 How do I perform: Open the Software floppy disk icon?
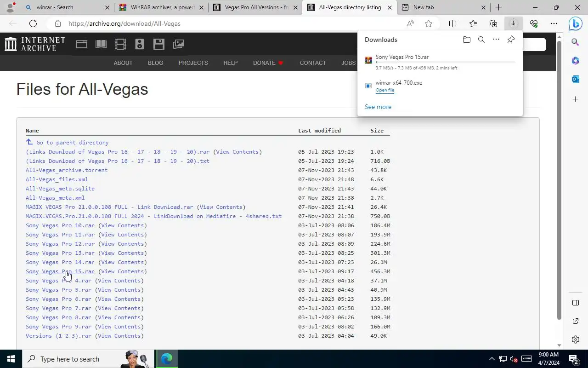point(159,44)
